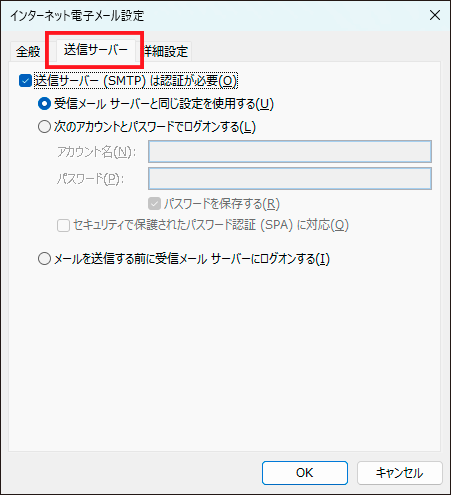This screenshot has height=495, width=451.
Task: Confirm settings with the OK button
Action: point(305,473)
